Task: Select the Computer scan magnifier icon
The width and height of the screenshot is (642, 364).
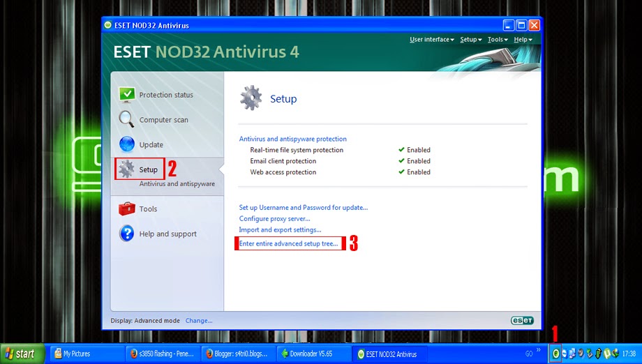Action: [x=126, y=119]
